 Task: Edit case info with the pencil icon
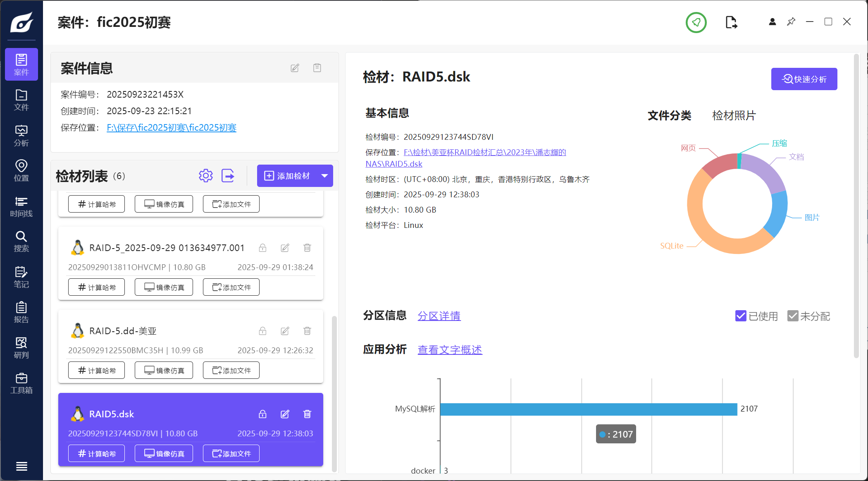pos(295,68)
